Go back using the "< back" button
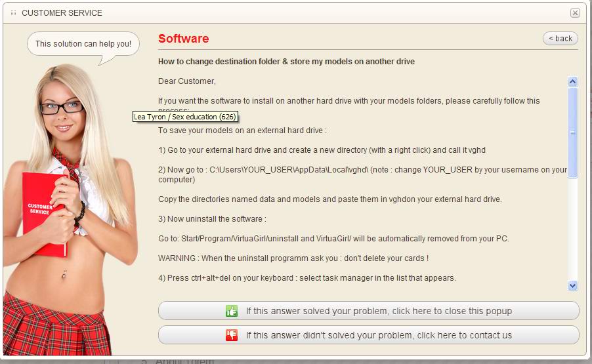 (x=560, y=39)
